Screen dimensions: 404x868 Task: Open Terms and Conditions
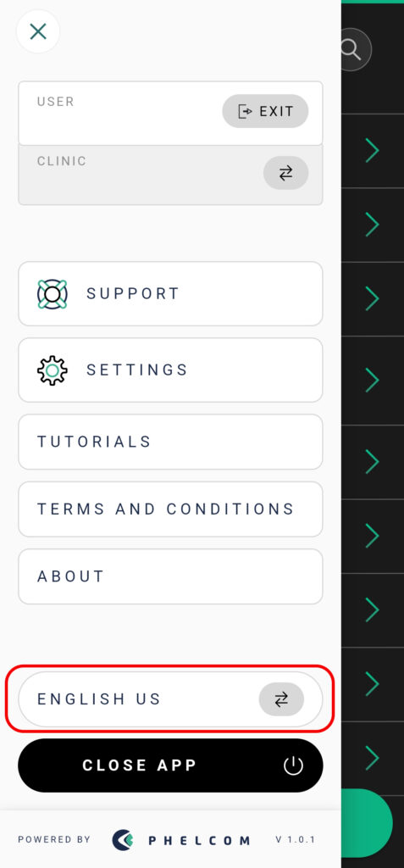click(170, 509)
